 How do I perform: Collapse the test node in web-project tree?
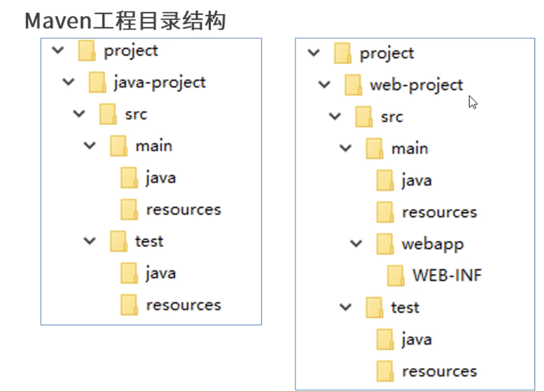345,307
